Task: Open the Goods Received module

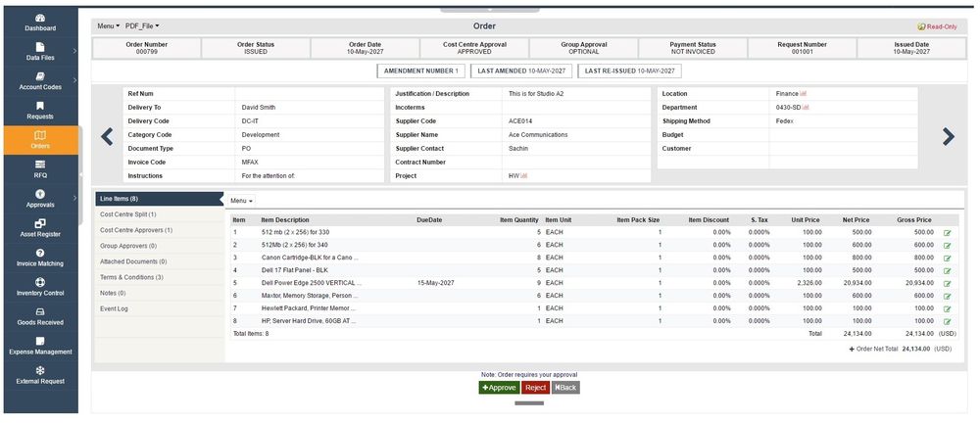Action: pos(40,316)
